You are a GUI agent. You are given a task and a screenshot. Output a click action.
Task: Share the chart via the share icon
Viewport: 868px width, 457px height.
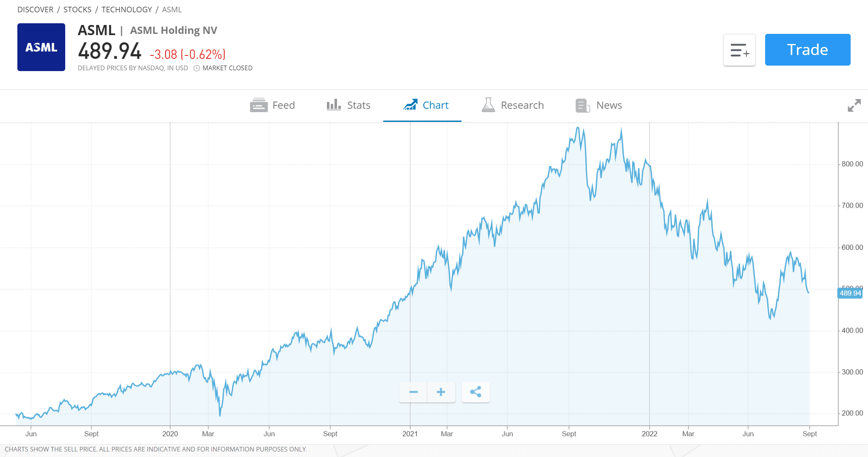pos(475,392)
